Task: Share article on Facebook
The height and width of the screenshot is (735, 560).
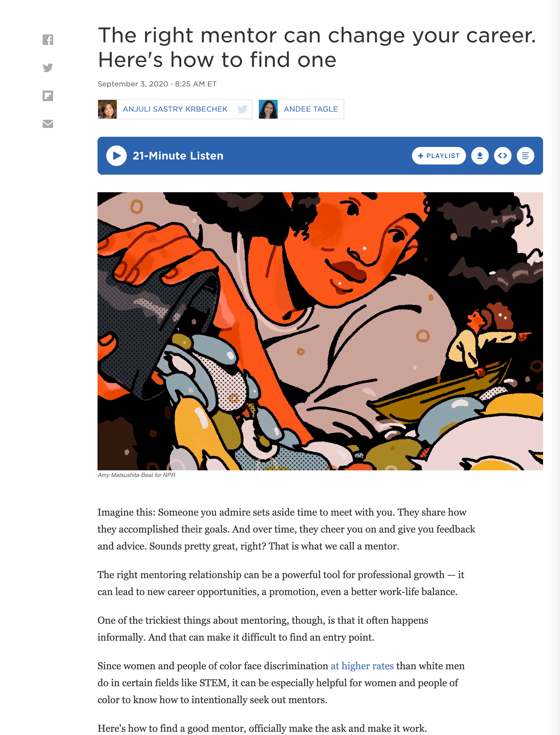Action: 48,40
